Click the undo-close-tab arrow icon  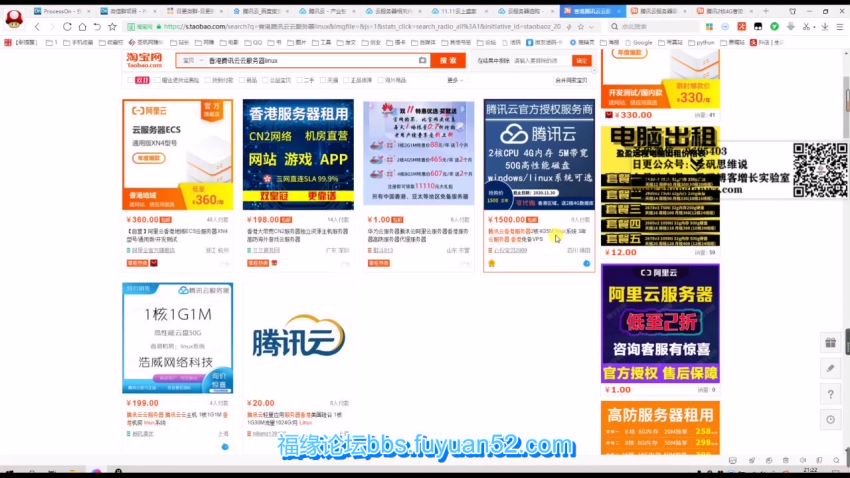point(97,27)
